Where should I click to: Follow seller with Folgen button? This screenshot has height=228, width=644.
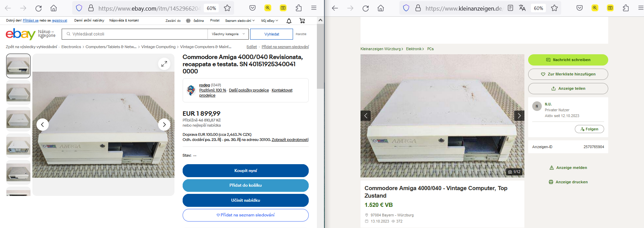(x=589, y=129)
